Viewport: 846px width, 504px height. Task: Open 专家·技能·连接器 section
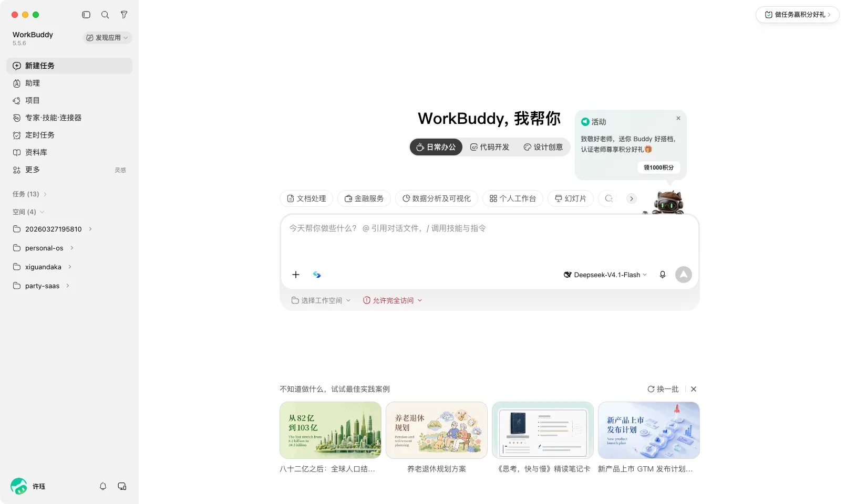tap(69, 118)
